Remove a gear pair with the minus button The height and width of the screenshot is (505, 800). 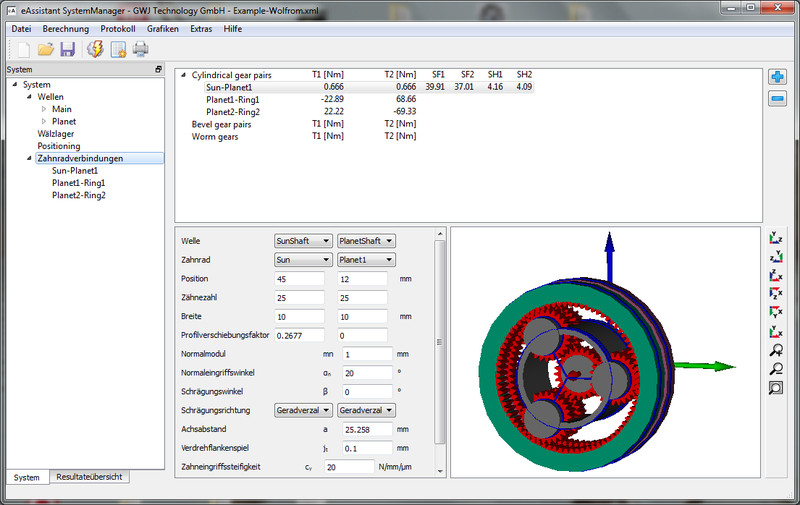777,98
